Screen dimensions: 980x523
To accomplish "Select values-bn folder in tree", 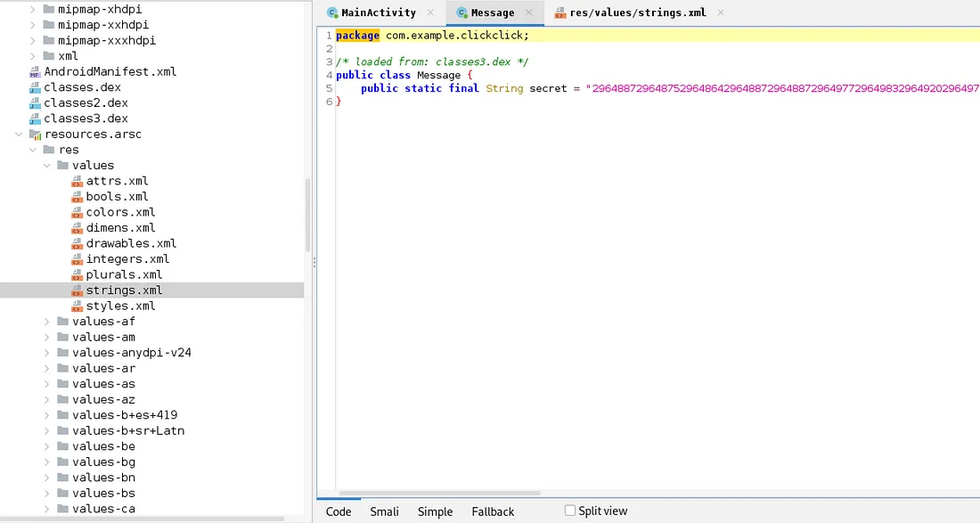I will 103,478.
